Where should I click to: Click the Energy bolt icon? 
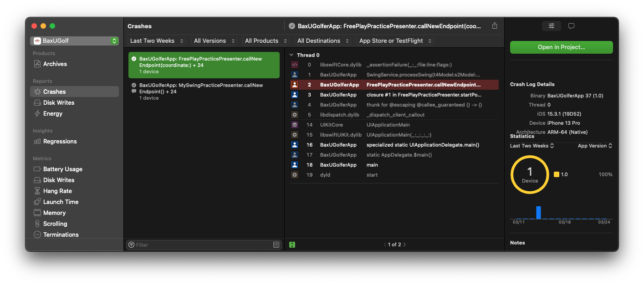click(37, 113)
